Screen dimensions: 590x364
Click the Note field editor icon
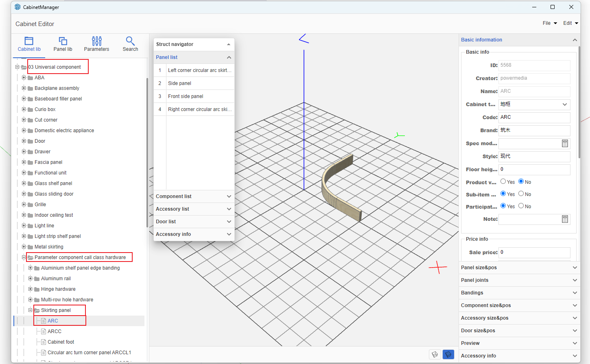pos(565,219)
